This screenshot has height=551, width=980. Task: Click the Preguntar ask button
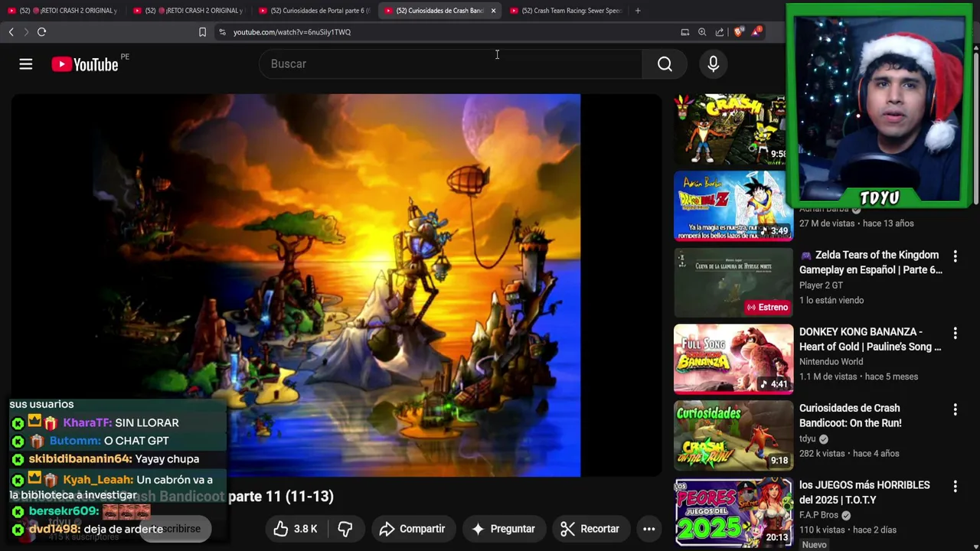pyautogui.click(x=503, y=529)
